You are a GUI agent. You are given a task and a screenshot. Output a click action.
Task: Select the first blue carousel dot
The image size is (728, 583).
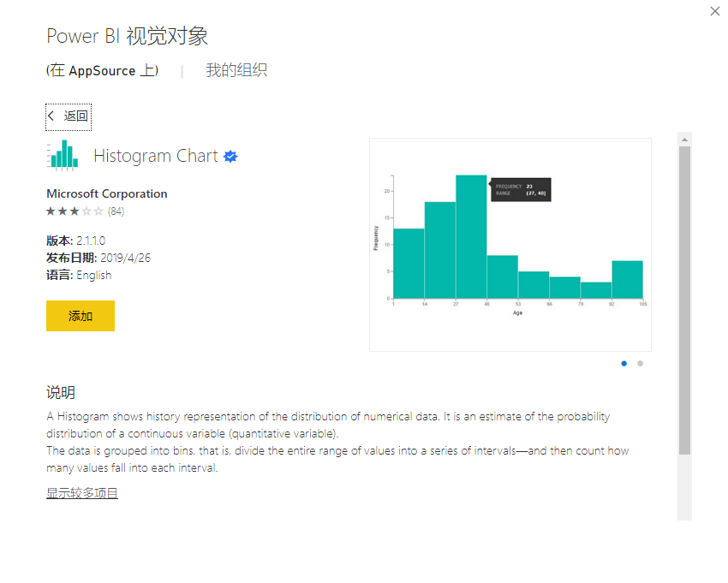(x=624, y=363)
